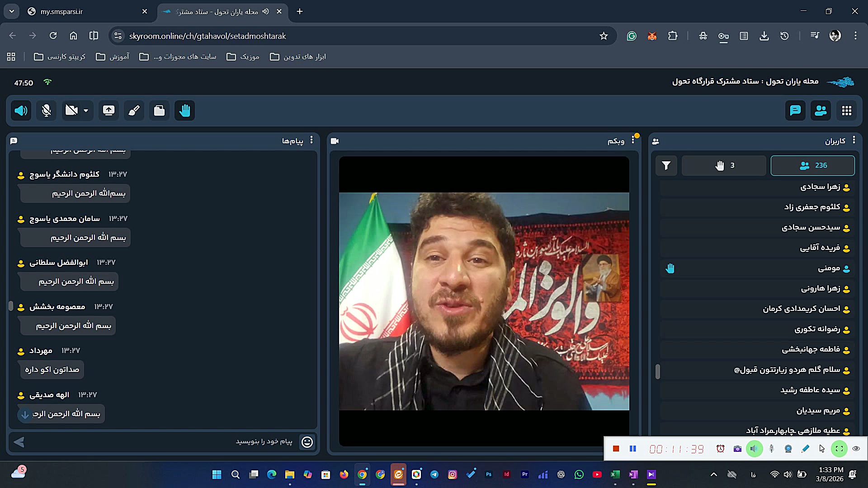Image resolution: width=868 pixels, height=488 pixels.
Task: Select user زهرا هارونی
Action: point(757,289)
